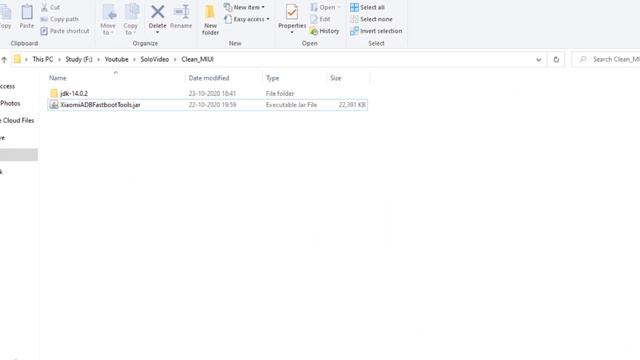The image size is (640, 360).
Task: Select Cloud Files in navigation pane
Action: click(x=17, y=121)
